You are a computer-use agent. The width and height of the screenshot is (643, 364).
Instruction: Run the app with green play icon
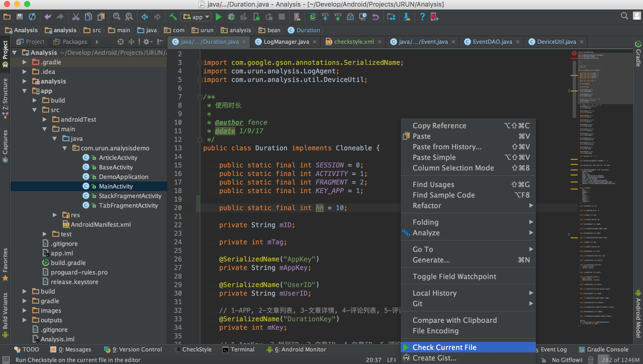point(219,17)
